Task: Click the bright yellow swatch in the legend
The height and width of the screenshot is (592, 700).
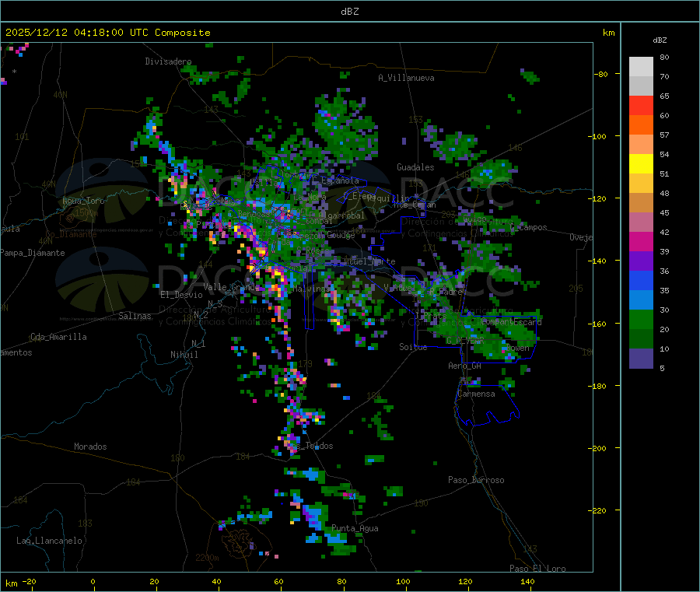Action: click(x=641, y=164)
